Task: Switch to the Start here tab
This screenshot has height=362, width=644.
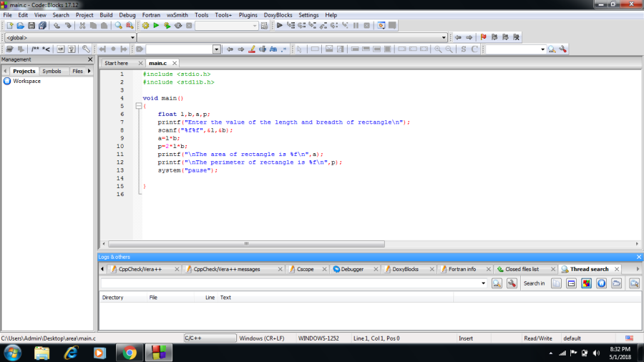Action: point(116,63)
